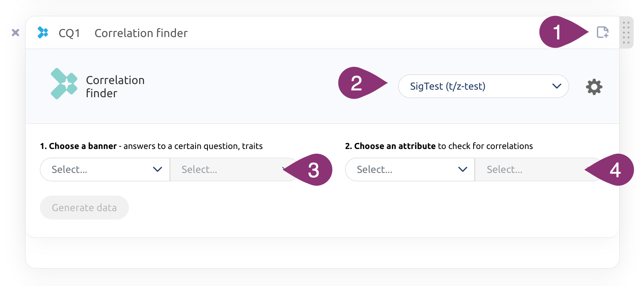644x286 pixels.
Task: Open the second attribute Select field
Action: coord(539,170)
